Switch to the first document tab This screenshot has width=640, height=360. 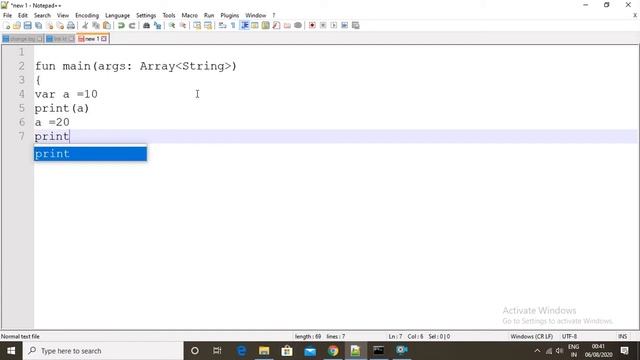click(x=22, y=39)
